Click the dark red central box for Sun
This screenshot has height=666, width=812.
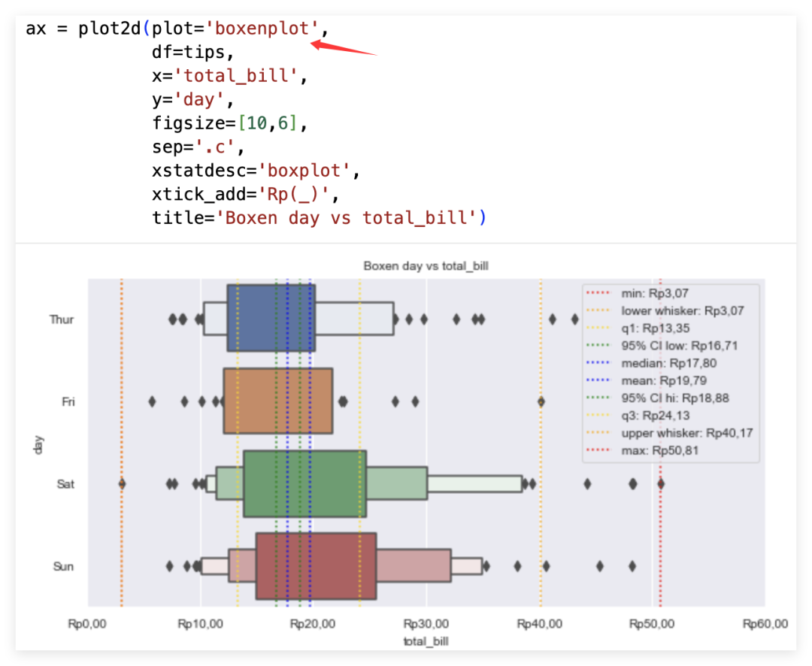pos(316,566)
